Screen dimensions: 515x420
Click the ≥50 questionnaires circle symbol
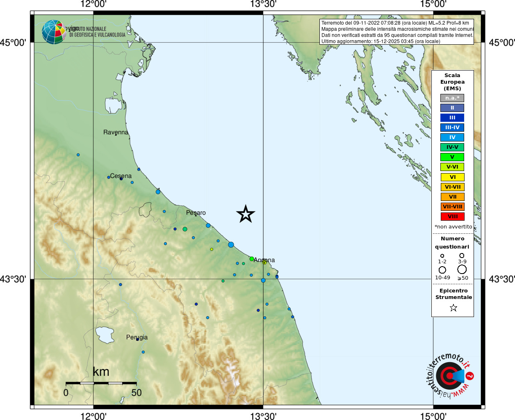pos(462,269)
